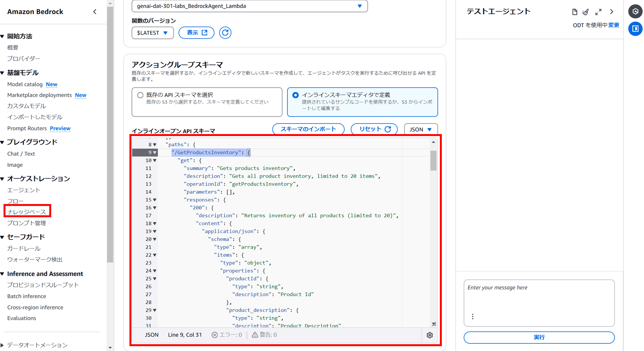
Task: Open プロビジョンドスループット in the sidebar
Action: 43,285
